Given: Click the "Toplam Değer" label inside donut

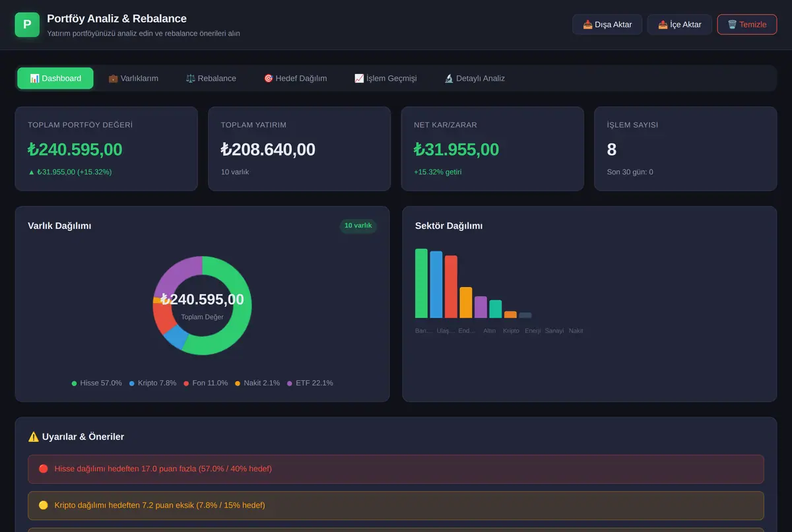Looking at the screenshot, I should click(202, 317).
